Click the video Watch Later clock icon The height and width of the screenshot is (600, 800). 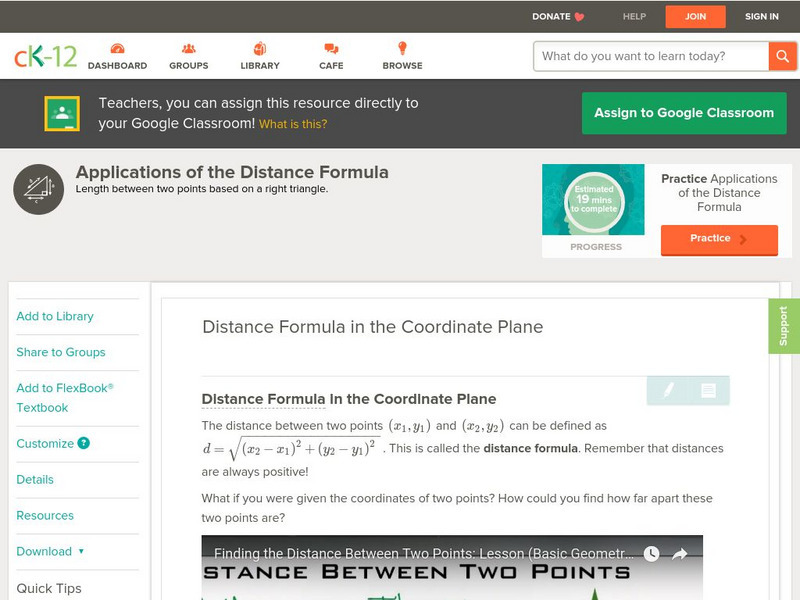651,553
